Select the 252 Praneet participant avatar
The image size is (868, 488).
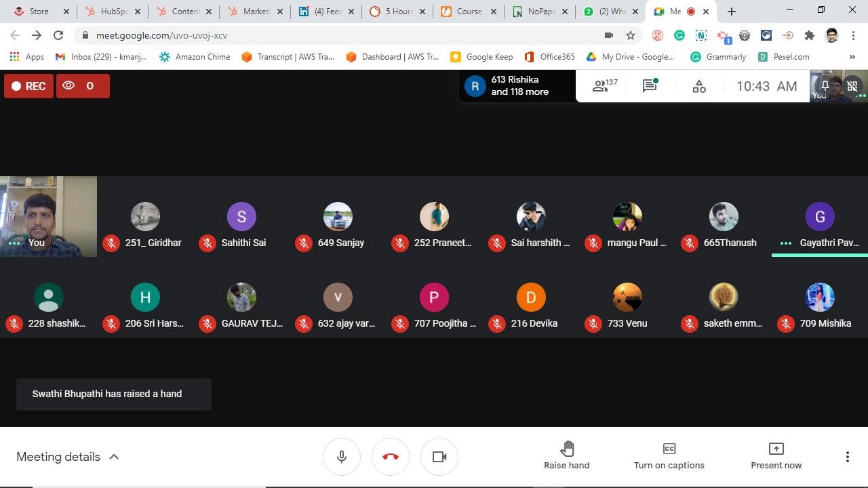click(x=434, y=217)
